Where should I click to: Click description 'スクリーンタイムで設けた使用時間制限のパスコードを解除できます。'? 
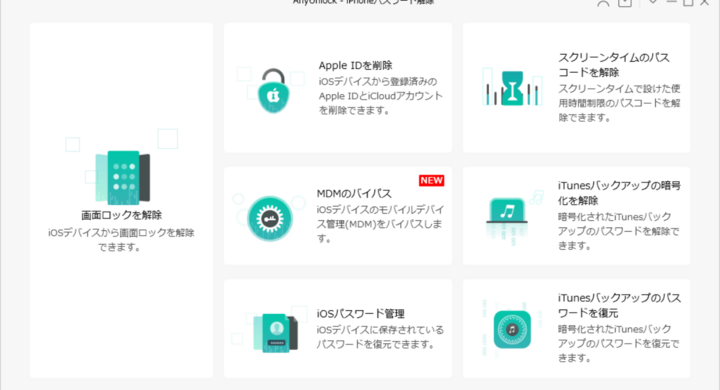pos(619,103)
